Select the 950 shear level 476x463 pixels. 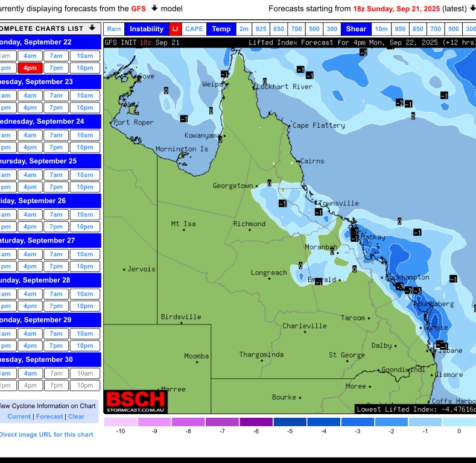point(399,29)
